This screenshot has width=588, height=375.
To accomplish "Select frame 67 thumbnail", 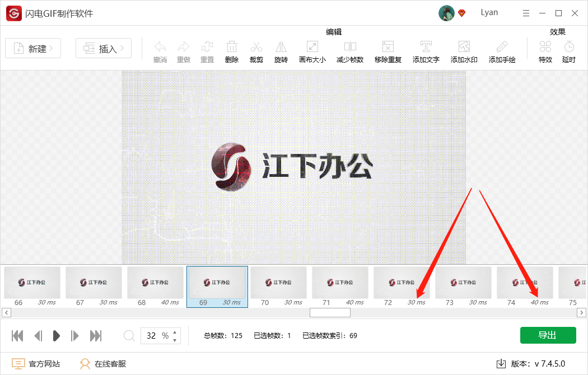I will (94, 283).
